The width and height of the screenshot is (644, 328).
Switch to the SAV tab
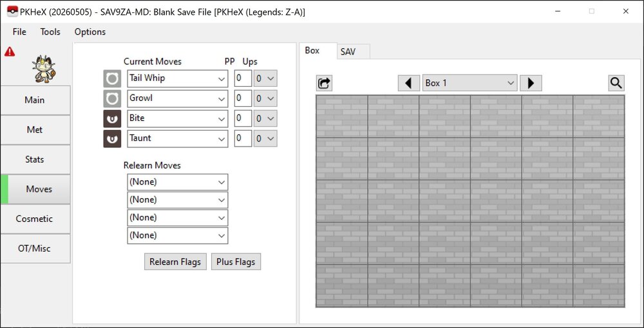pyautogui.click(x=353, y=51)
